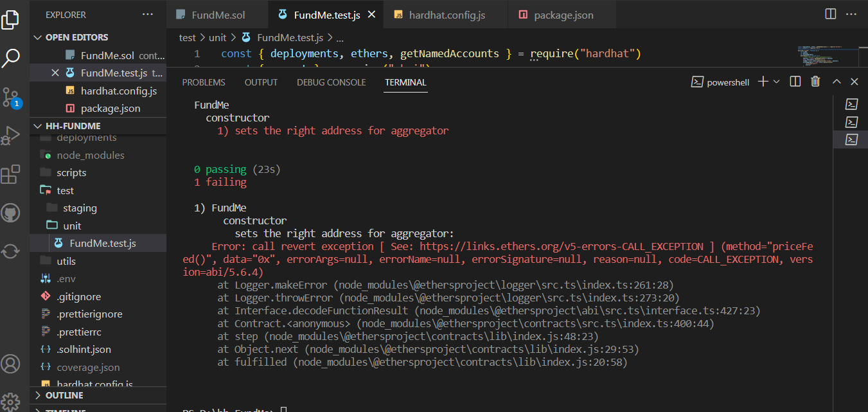
Task: Open the new terminal launch profile dropdown
Action: pyautogui.click(x=776, y=82)
